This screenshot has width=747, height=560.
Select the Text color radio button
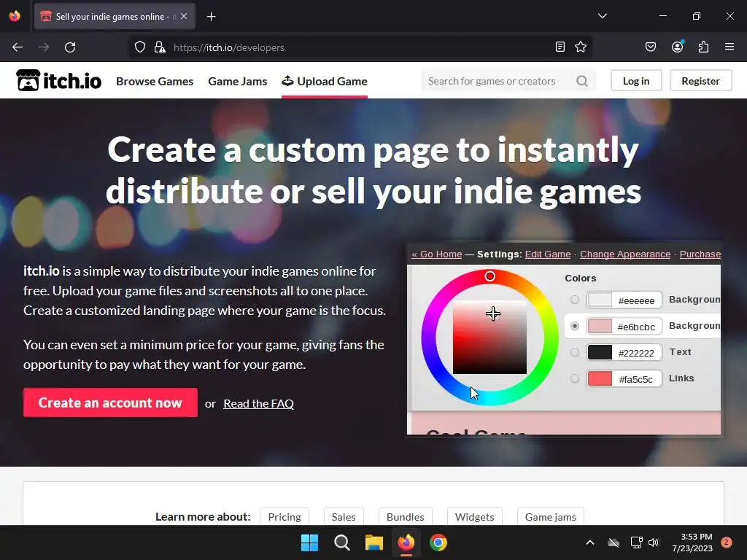pos(575,352)
